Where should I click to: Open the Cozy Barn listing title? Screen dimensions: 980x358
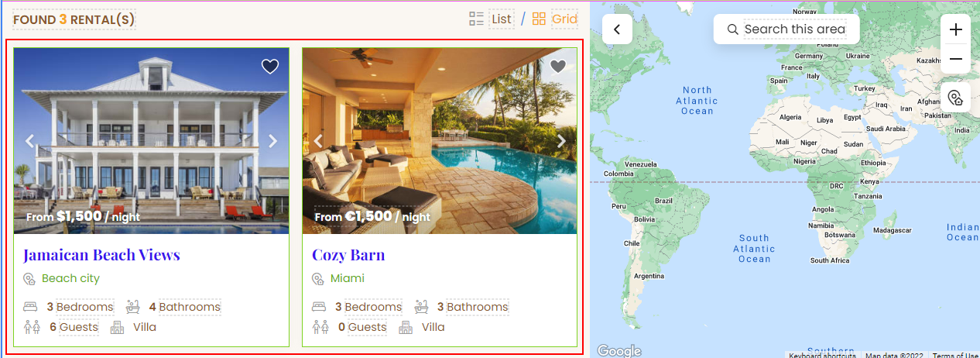[348, 255]
